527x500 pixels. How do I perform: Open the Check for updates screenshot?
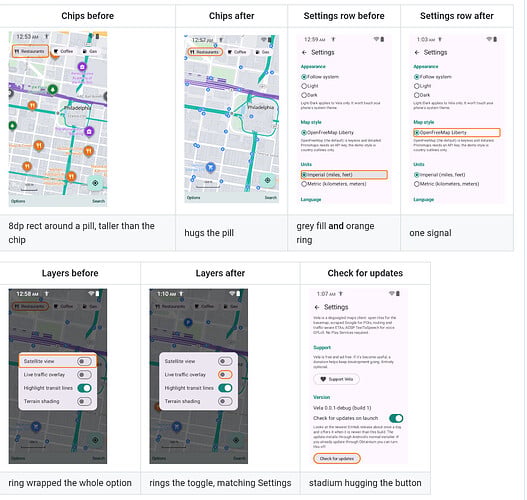tap(360, 376)
